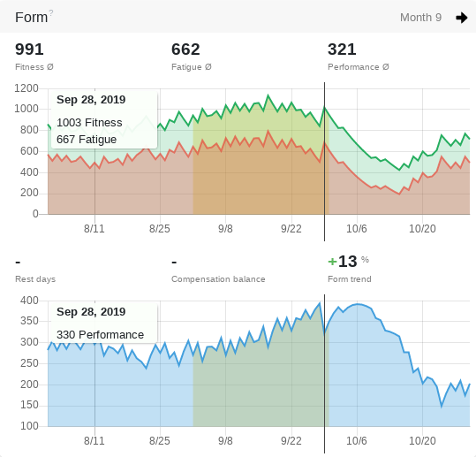Click the Month 9 label

(x=420, y=18)
